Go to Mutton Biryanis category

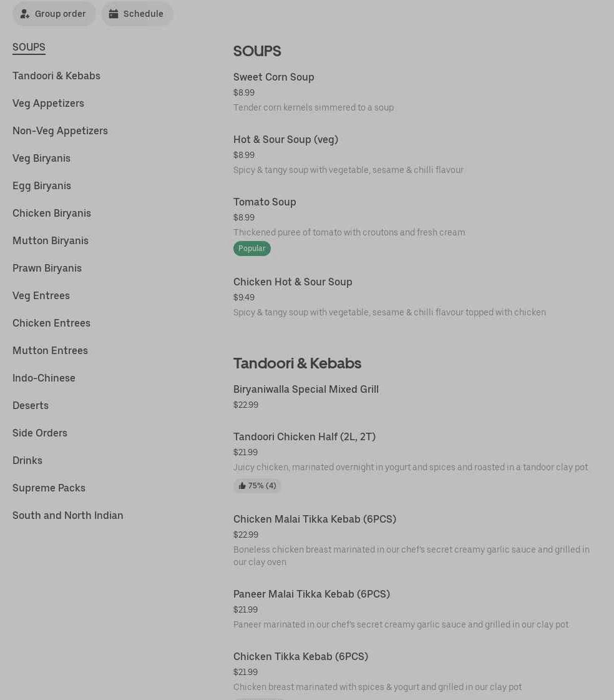pyautogui.click(x=51, y=240)
